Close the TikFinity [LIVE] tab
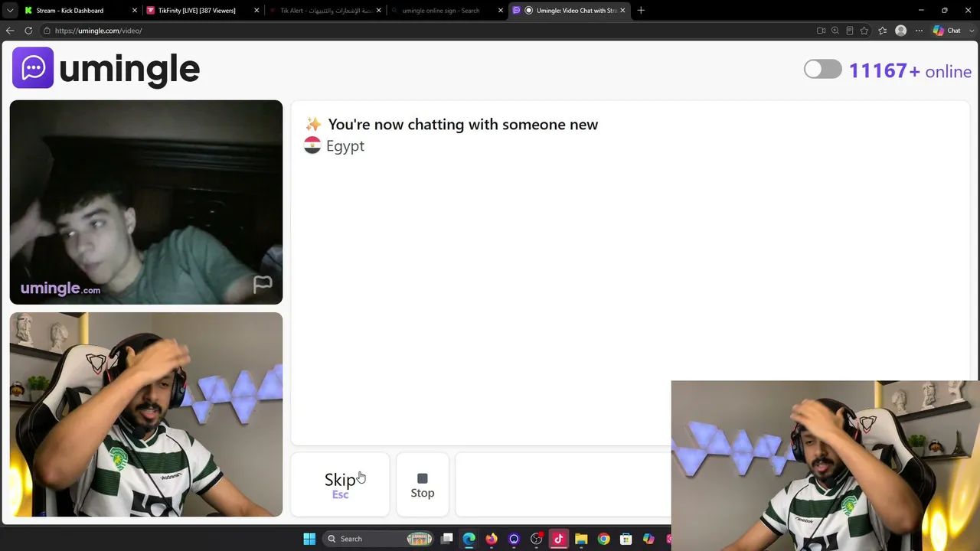Image resolution: width=980 pixels, height=551 pixels. click(x=256, y=11)
